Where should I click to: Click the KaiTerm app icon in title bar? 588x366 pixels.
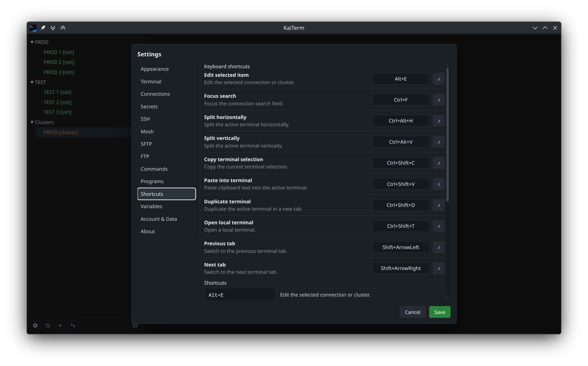pyautogui.click(x=33, y=28)
